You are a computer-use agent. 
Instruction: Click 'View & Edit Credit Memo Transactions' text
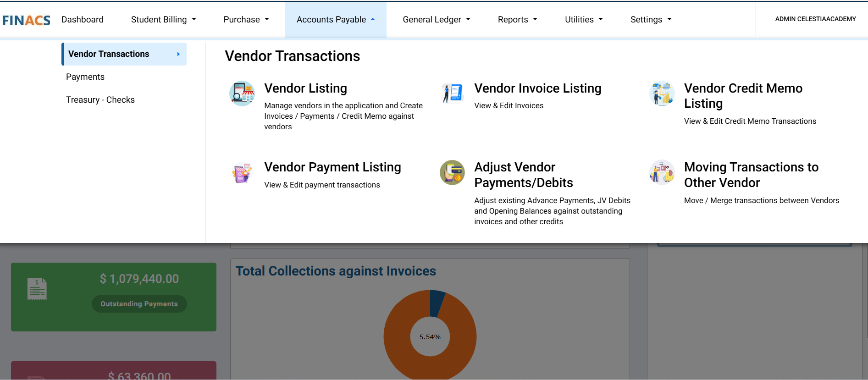[x=750, y=121]
